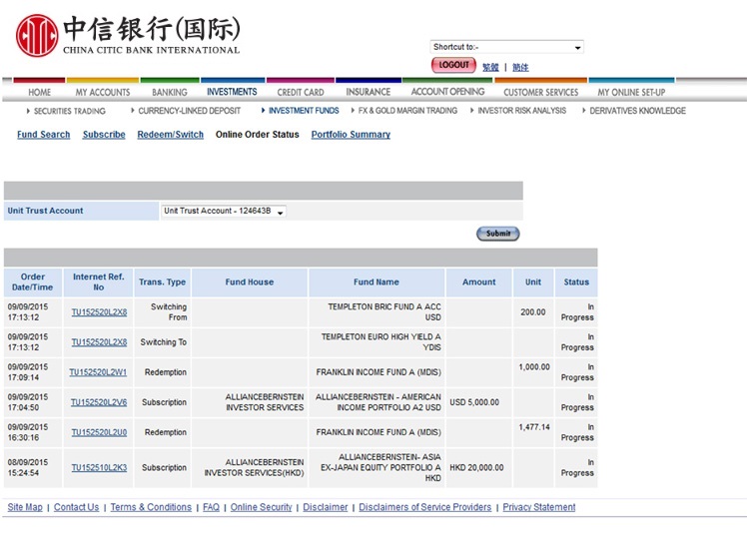The height and width of the screenshot is (560, 747).
Task: Open the CREDIT CARD menu
Action: click(x=301, y=92)
